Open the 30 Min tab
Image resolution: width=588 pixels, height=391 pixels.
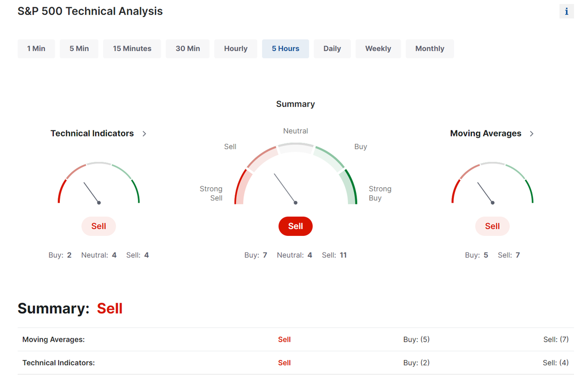pos(188,48)
